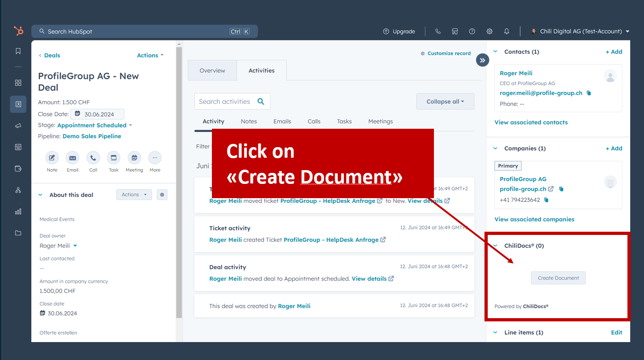Click the search magnifier in activities search
Screen dimensions: 644x360
coord(261,102)
